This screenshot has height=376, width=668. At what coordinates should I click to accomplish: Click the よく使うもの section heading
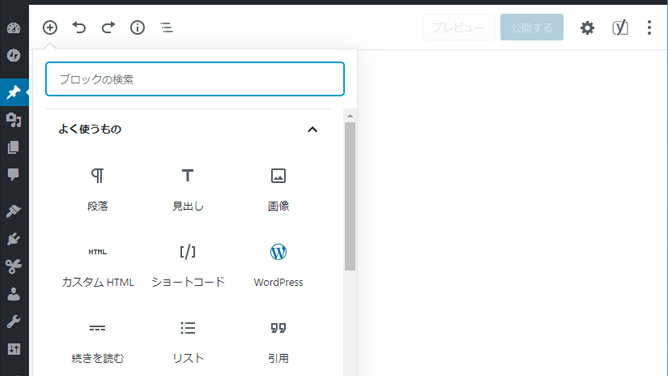[x=90, y=129]
